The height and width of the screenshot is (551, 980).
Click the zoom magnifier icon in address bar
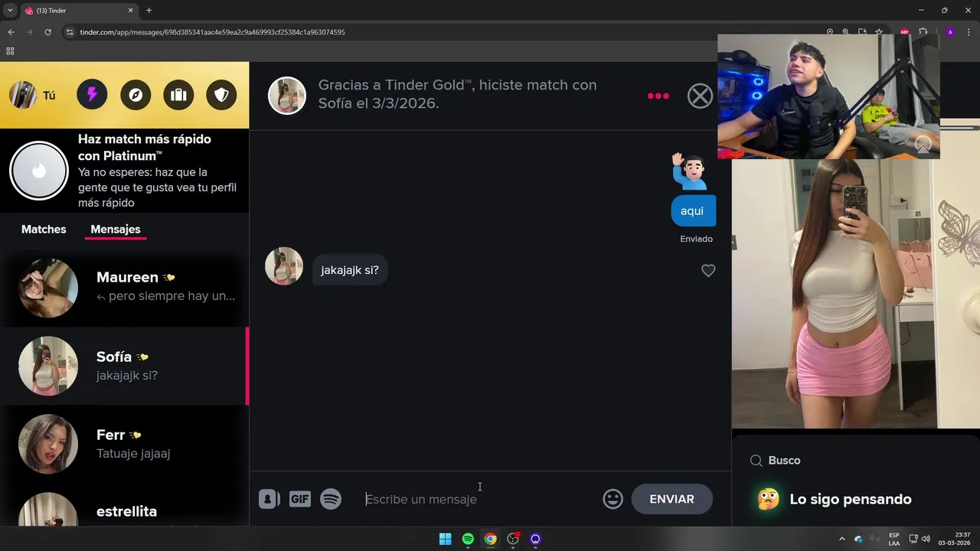(x=846, y=32)
